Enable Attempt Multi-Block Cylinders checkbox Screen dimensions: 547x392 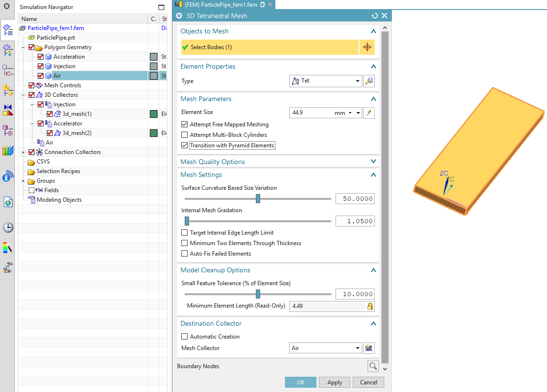[x=185, y=135]
